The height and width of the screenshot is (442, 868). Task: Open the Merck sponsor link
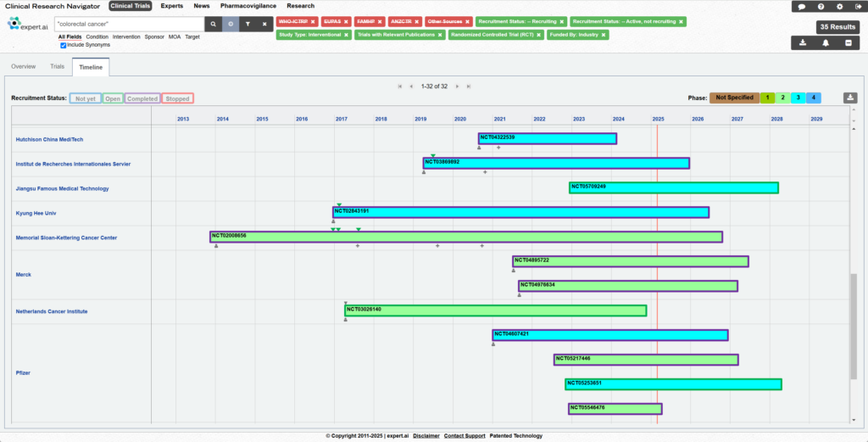pyautogui.click(x=24, y=275)
